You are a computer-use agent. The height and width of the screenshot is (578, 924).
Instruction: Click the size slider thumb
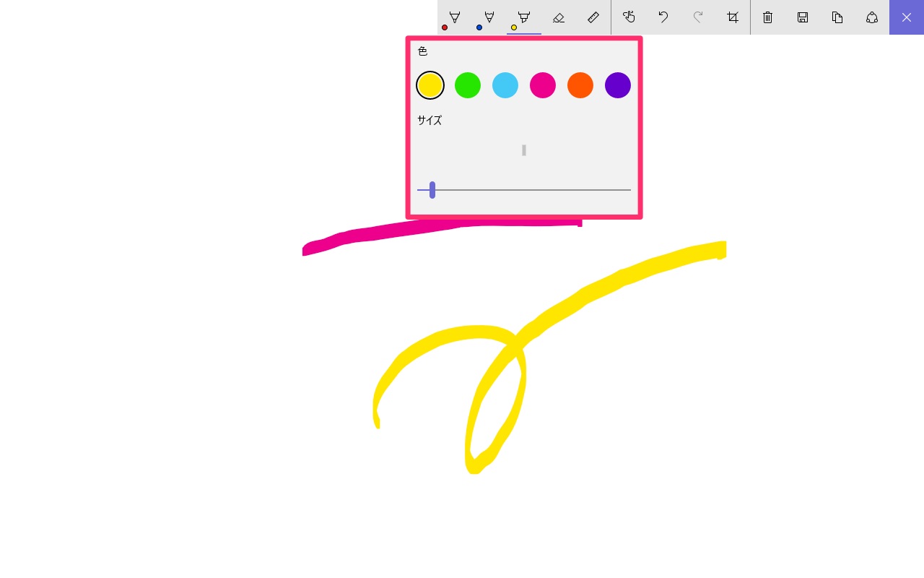click(x=432, y=190)
